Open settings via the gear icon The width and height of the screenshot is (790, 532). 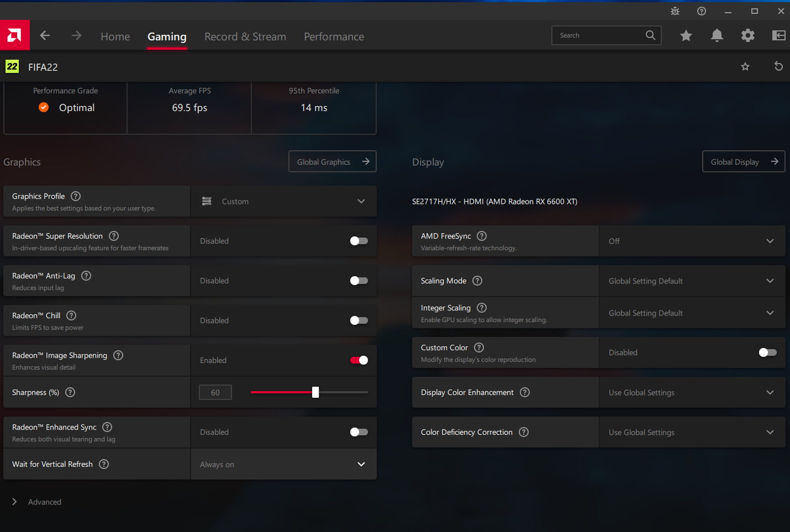(x=747, y=36)
